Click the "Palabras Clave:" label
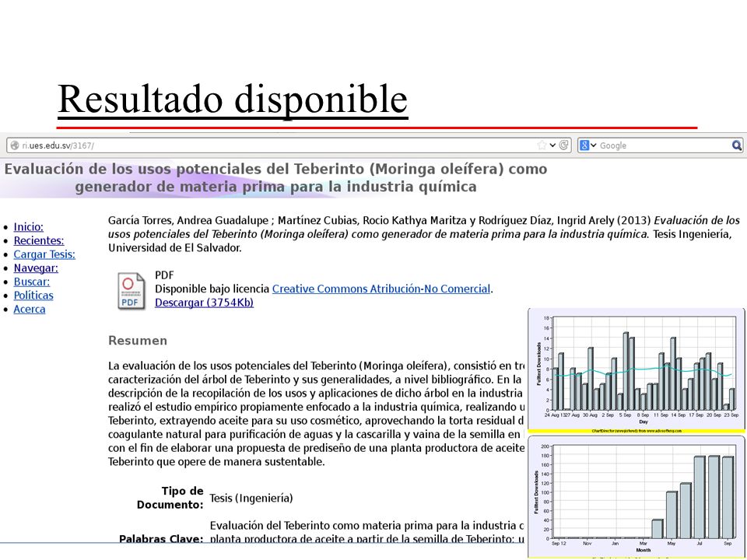The image size is (747, 560). point(161,539)
